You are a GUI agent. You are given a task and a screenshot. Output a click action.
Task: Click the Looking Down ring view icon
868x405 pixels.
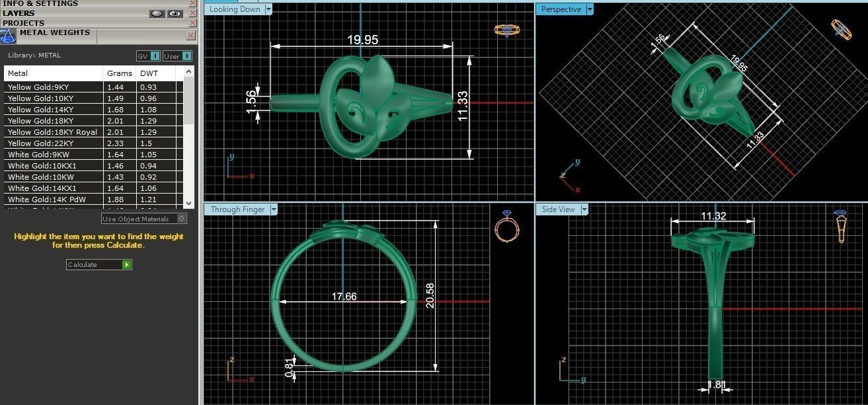(x=507, y=30)
